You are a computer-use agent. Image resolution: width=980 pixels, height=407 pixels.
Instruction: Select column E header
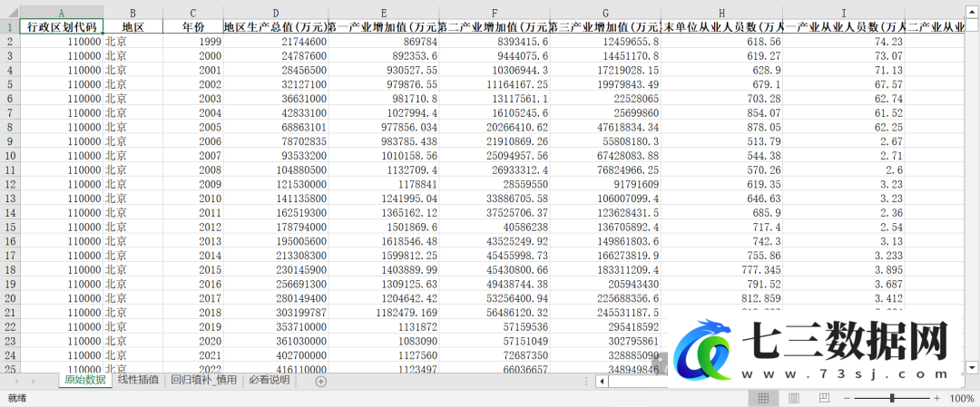click(384, 13)
